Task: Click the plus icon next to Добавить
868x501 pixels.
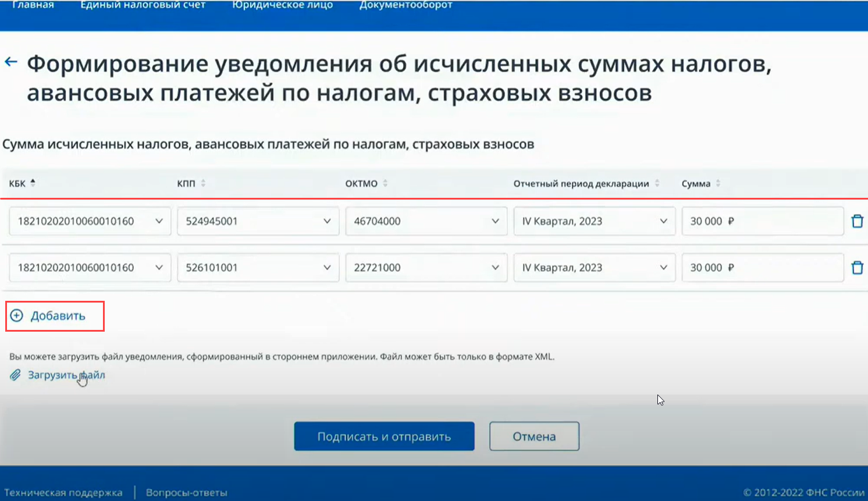Action: 17,315
